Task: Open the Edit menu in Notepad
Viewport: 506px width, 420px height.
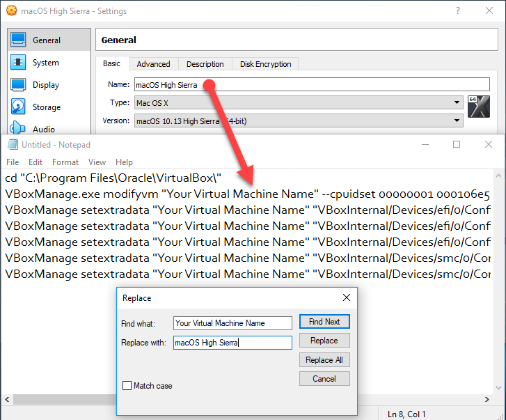Action: [x=35, y=162]
